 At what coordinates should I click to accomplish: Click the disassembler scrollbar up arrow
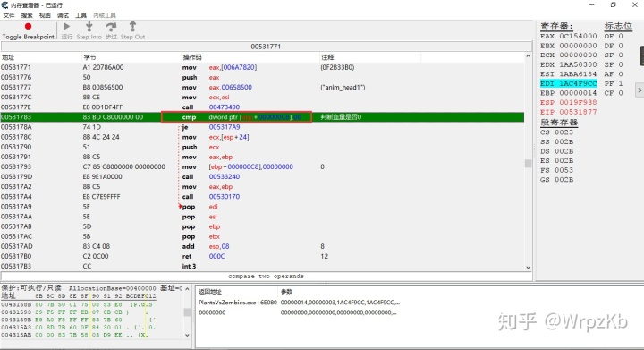click(x=529, y=56)
